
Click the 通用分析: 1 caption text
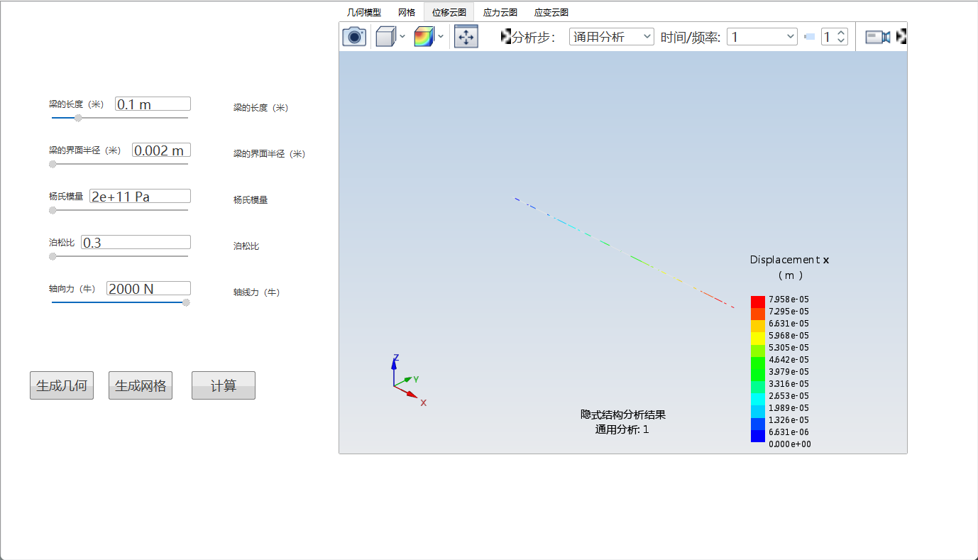[x=622, y=429]
